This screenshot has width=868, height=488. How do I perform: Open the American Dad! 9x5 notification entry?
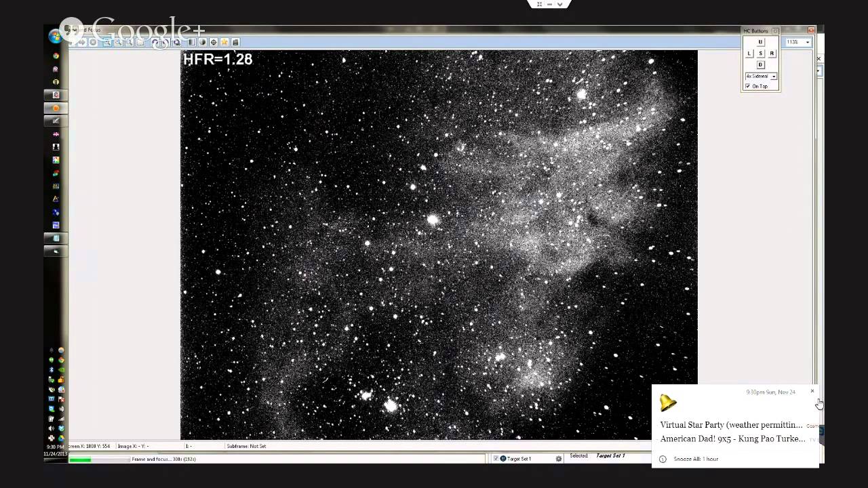(x=732, y=439)
